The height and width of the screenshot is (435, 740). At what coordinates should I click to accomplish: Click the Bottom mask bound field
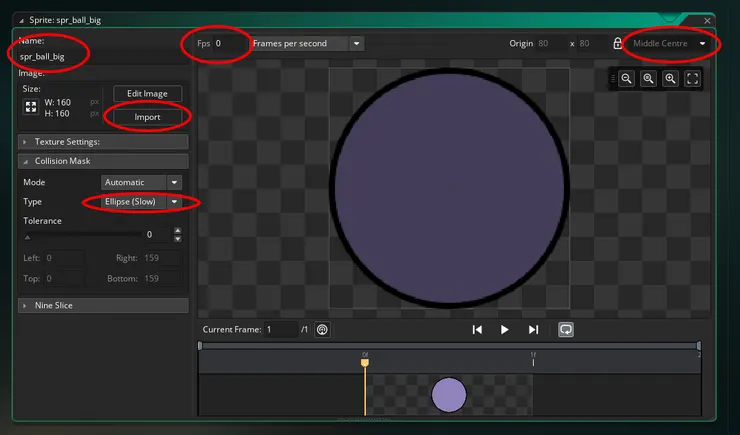coord(161,278)
